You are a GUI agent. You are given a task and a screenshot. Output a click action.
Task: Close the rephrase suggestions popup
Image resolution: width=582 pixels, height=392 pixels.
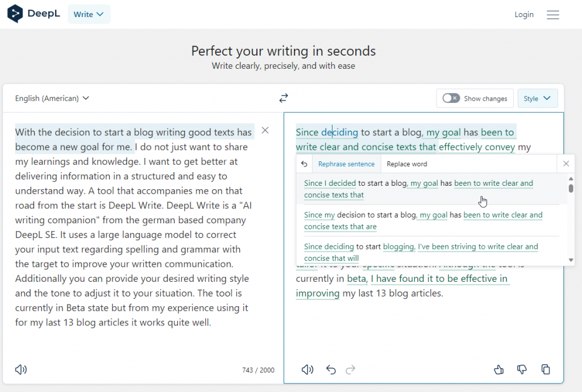566,164
